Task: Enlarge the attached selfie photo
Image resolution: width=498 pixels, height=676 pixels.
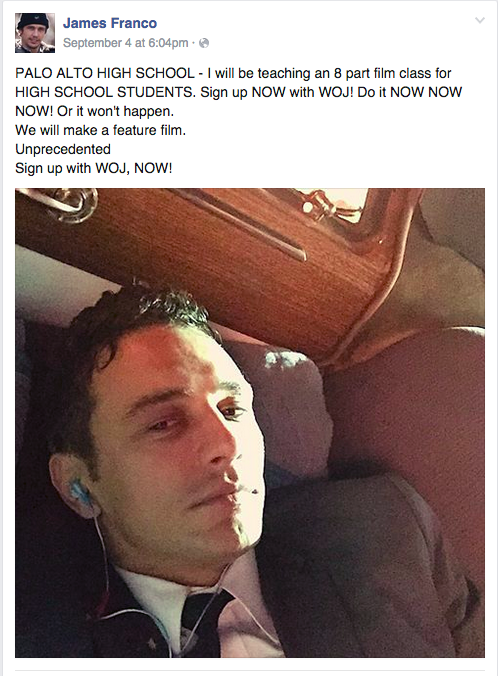Action: click(250, 422)
